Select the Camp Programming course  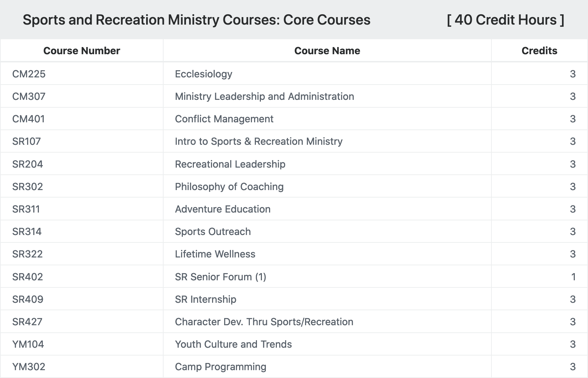(x=221, y=367)
